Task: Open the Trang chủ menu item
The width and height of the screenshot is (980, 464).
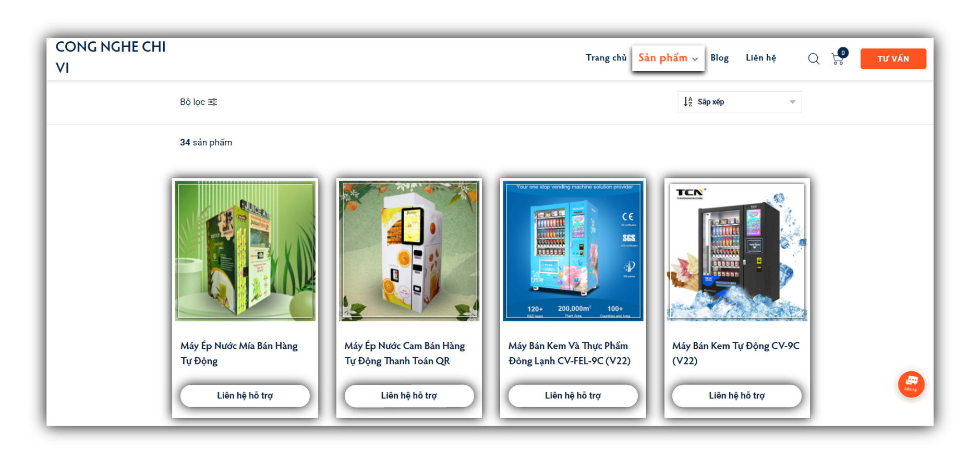Action: (606, 58)
